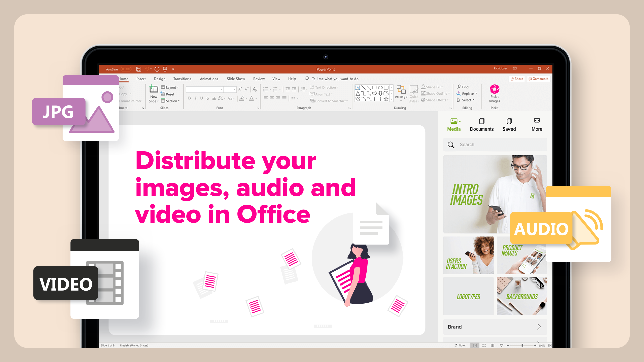This screenshot has height=362, width=644.
Task: Toggle text Shadow formatting
Action: click(x=208, y=98)
